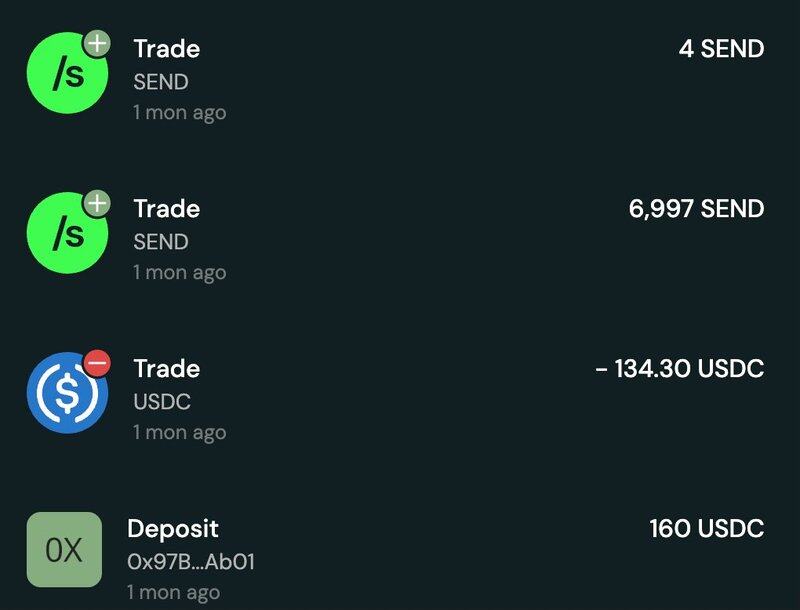Click the red minus badge on the USDC icon

click(97, 364)
